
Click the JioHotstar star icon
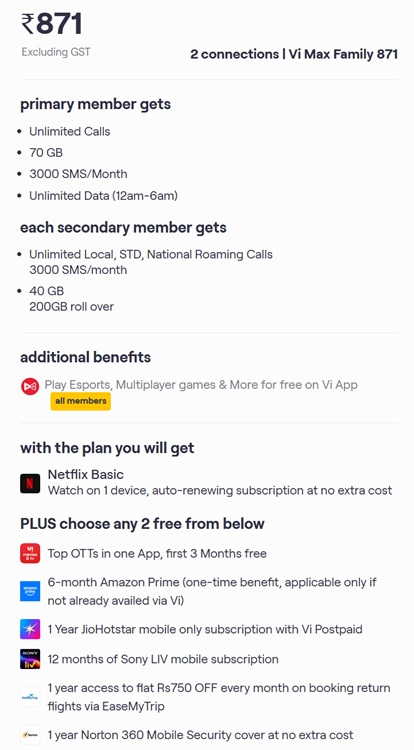30,629
